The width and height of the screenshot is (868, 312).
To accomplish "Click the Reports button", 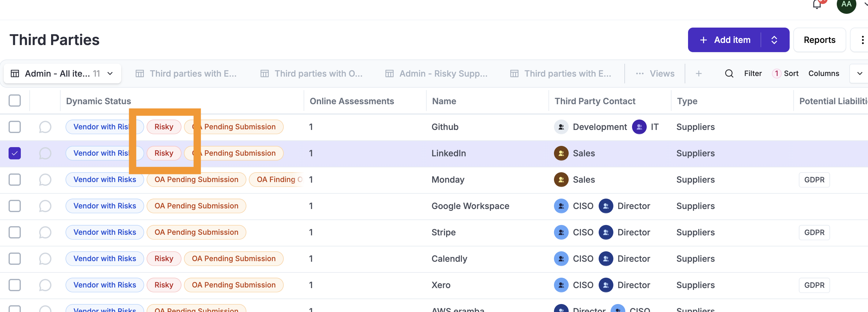I will pyautogui.click(x=819, y=40).
